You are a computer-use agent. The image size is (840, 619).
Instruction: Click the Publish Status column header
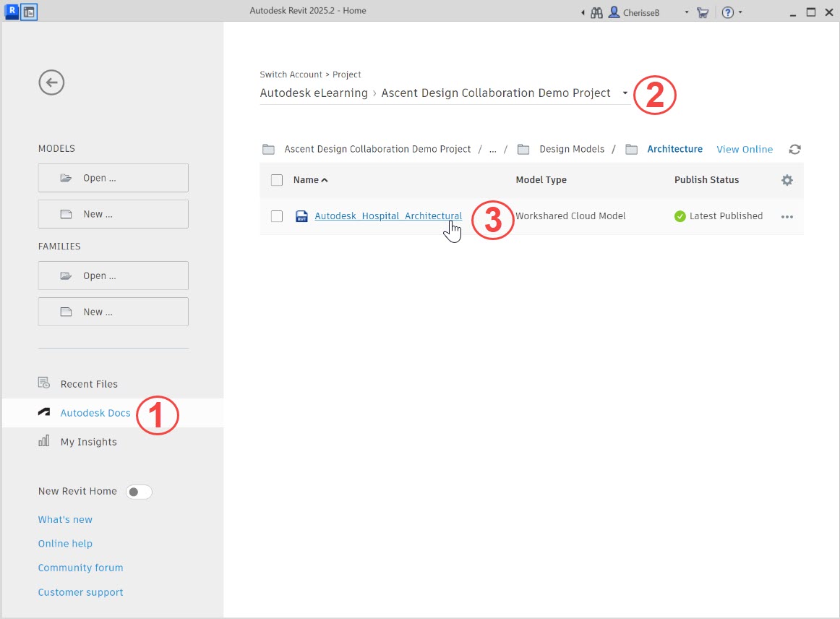coord(706,180)
